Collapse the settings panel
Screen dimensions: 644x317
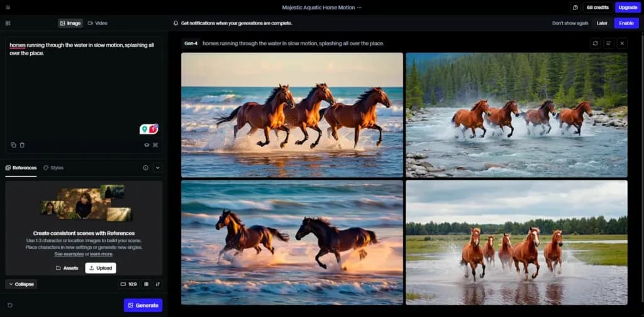coord(21,284)
